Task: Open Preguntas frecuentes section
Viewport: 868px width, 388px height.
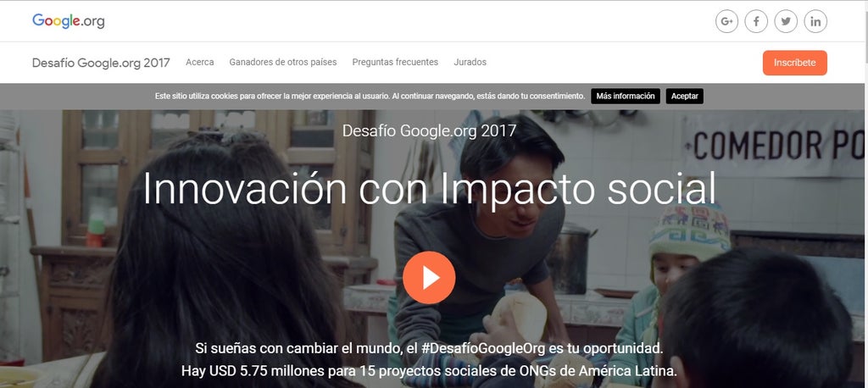Action: [x=395, y=63]
